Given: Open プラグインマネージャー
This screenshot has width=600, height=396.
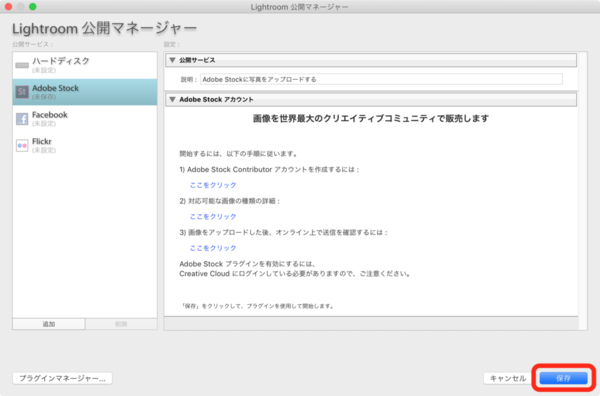Looking at the screenshot, I should [x=62, y=378].
